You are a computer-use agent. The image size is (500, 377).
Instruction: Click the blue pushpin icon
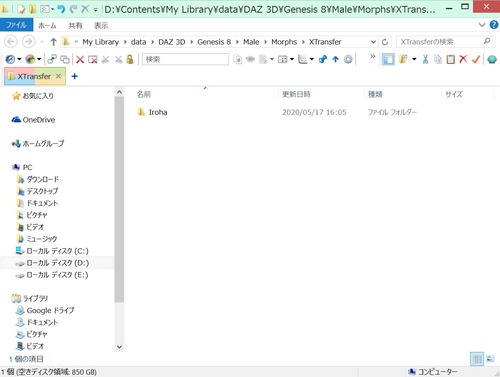point(322,59)
